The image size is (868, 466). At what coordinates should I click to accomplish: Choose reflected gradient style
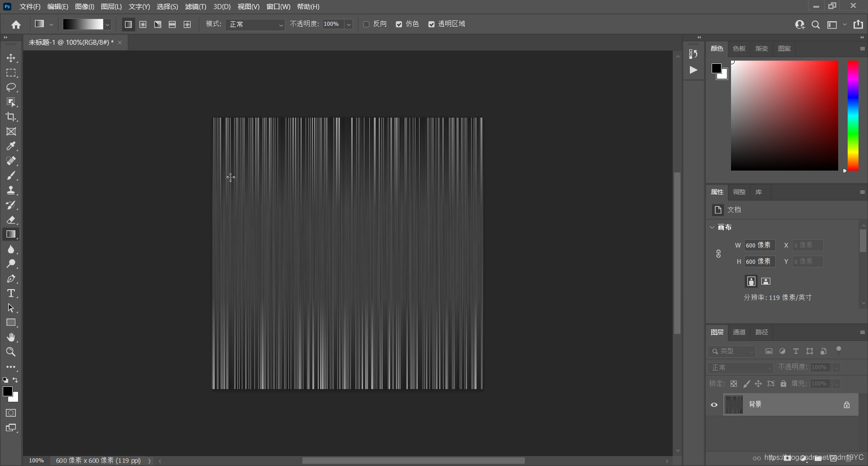(x=172, y=24)
